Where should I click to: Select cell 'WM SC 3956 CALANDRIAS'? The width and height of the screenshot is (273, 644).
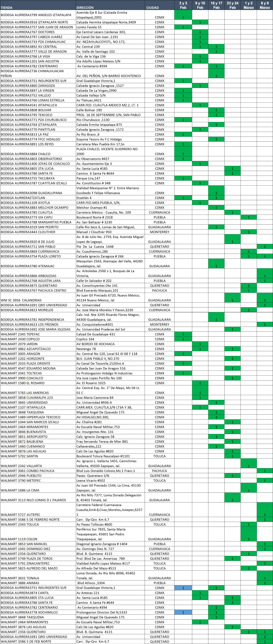(x=38, y=298)
